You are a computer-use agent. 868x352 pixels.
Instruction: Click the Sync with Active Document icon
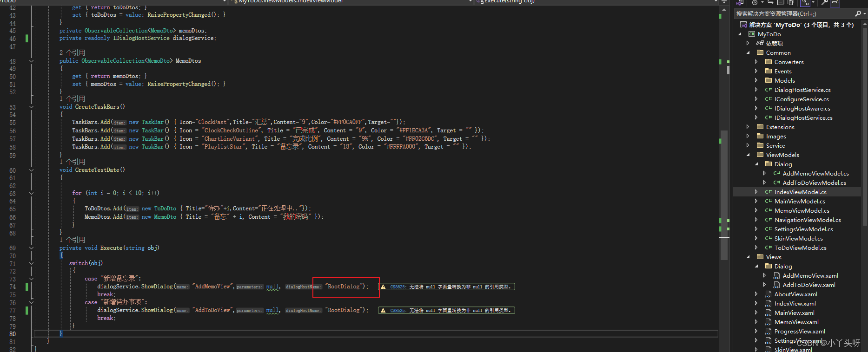click(770, 2)
